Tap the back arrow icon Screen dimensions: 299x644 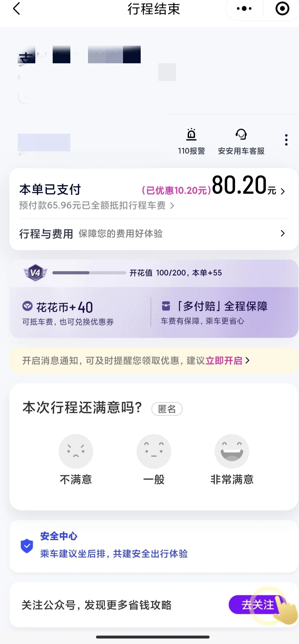(17, 9)
